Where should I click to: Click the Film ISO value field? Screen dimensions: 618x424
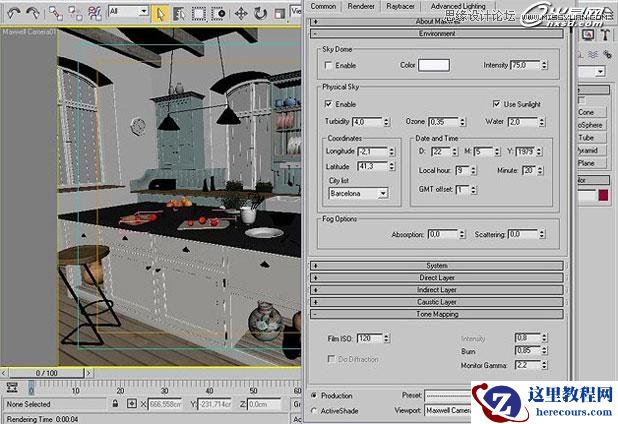[x=370, y=338]
